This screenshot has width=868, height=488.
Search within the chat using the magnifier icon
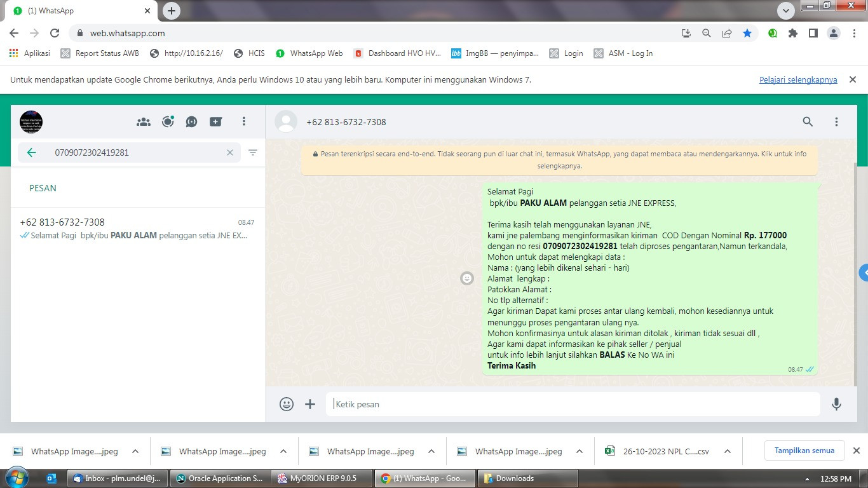808,122
